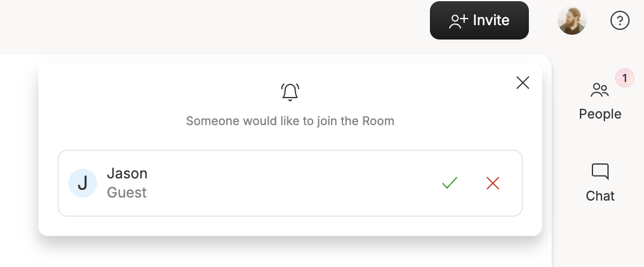Click the Guest label under Jason

127,193
